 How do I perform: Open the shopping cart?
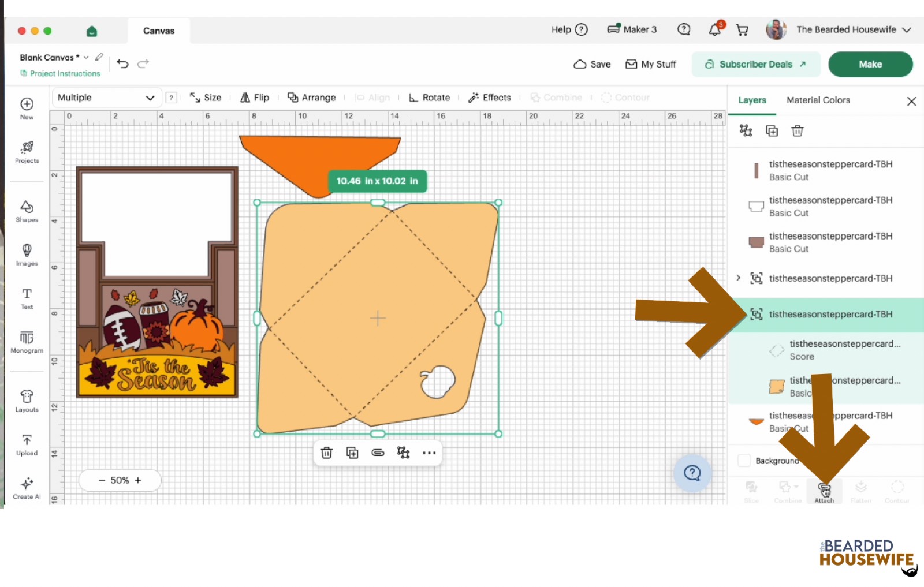coord(743,30)
